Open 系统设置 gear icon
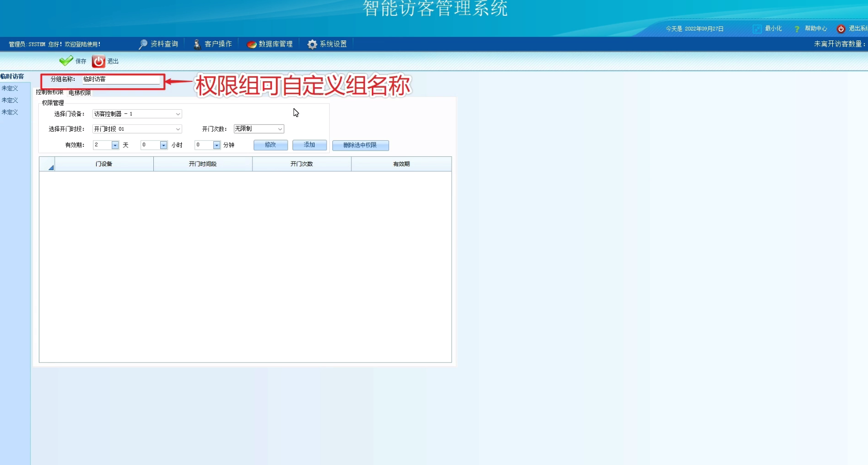Viewport: 868px width, 465px height. pos(312,44)
